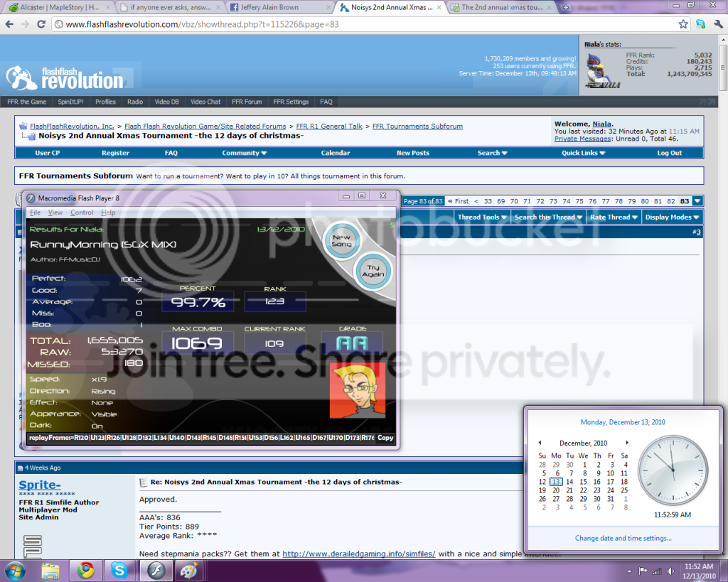Click the New Song round button

coord(341,240)
